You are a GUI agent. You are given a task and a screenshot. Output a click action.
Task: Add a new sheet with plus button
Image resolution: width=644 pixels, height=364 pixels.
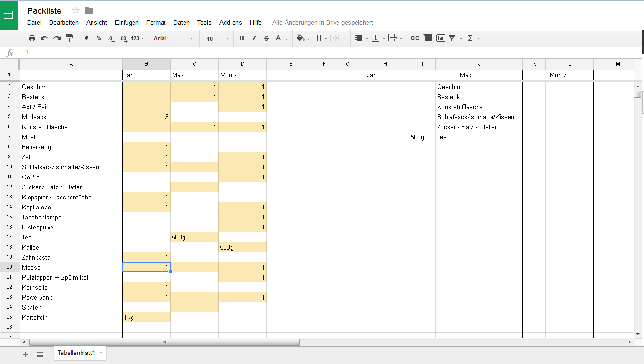pos(25,354)
